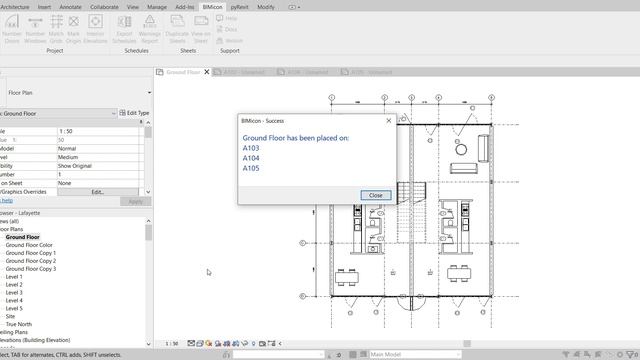Open the Insert ribbon tab
The image size is (640, 360).
[x=44, y=7]
